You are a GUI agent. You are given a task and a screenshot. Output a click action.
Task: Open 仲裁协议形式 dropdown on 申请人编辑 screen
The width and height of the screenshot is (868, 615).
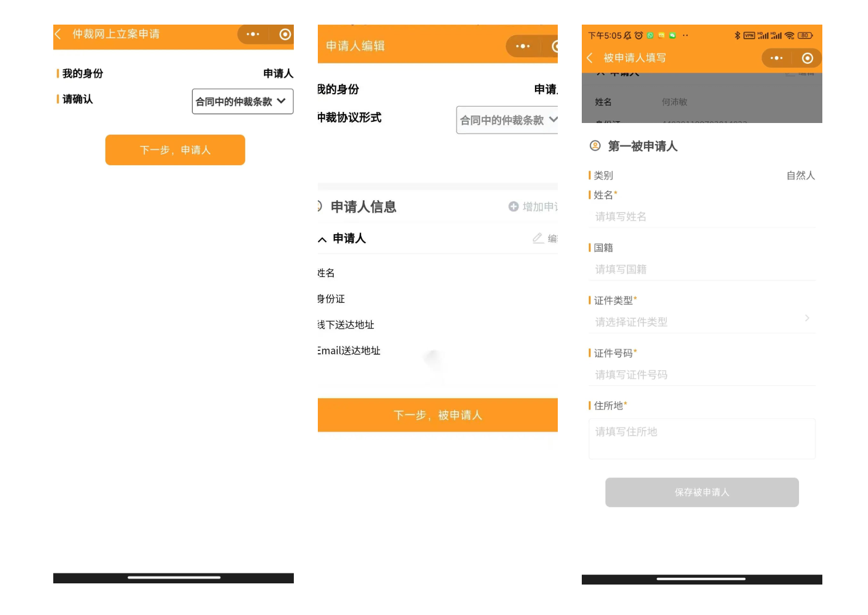tap(507, 120)
